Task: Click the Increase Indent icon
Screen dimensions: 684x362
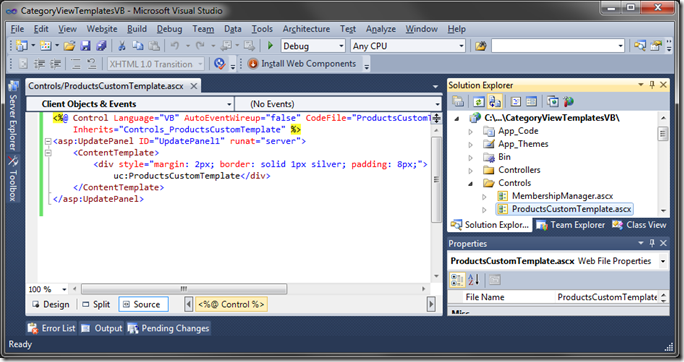Action: [55, 64]
